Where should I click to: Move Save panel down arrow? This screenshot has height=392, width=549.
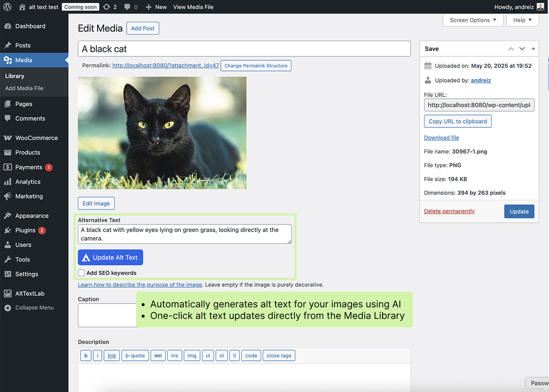tap(522, 49)
